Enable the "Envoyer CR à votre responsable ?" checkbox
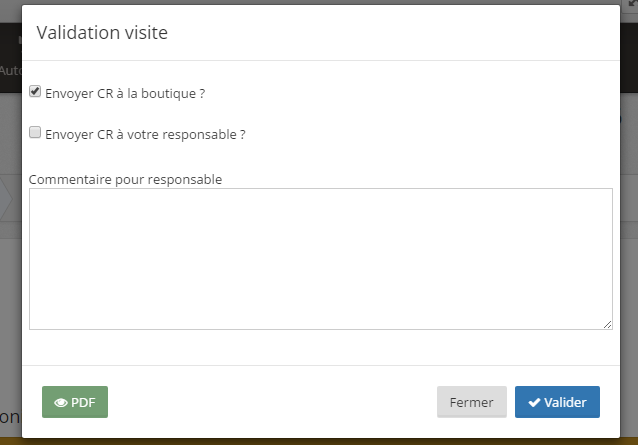The height and width of the screenshot is (445, 638). point(35,131)
